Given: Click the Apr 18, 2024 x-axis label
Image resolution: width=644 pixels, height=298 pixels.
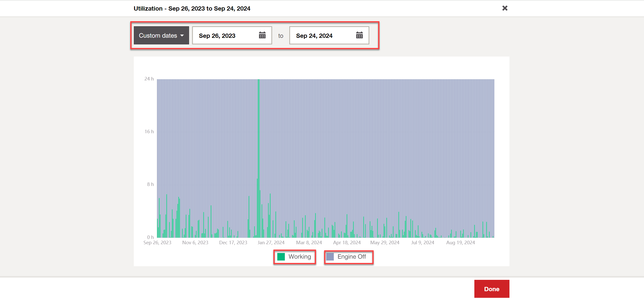Looking at the screenshot, I should 347,243.
